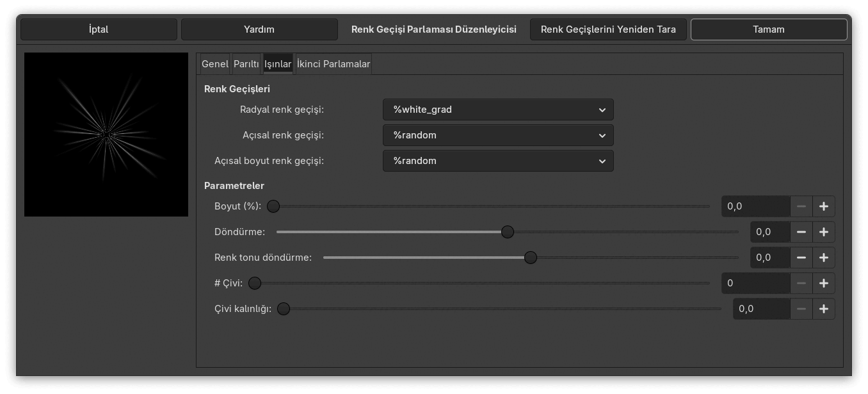The image size is (868, 394).
Task: Switch to the Parıltı tab
Action: pyautogui.click(x=246, y=64)
